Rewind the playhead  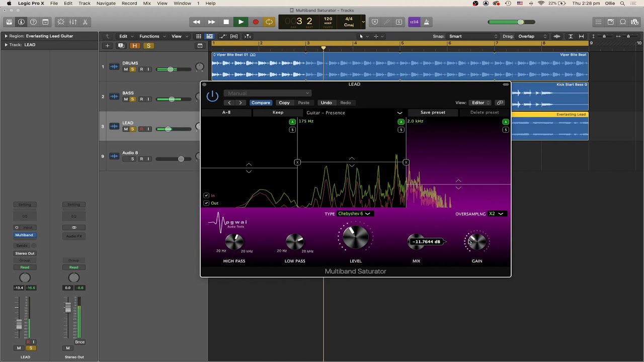pos(197,22)
